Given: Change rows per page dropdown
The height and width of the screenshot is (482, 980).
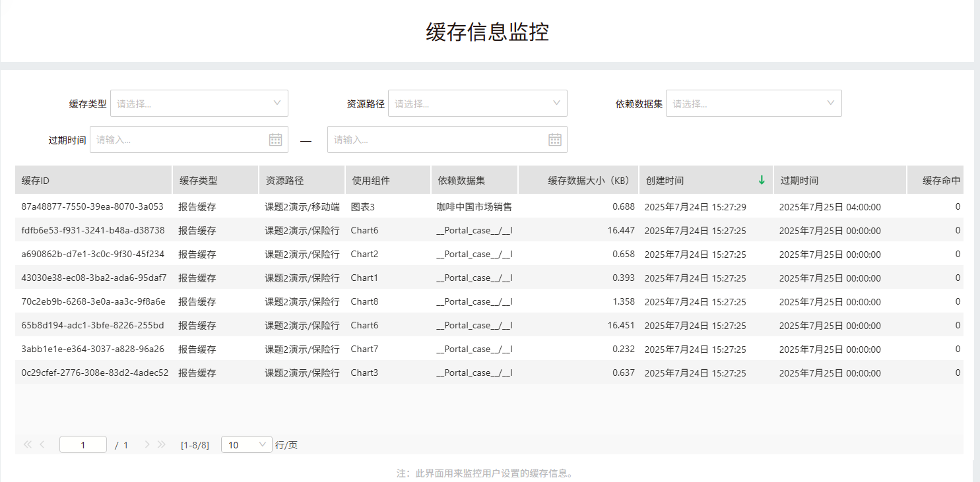Looking at the screenshot, I should [x=246, y=445].
